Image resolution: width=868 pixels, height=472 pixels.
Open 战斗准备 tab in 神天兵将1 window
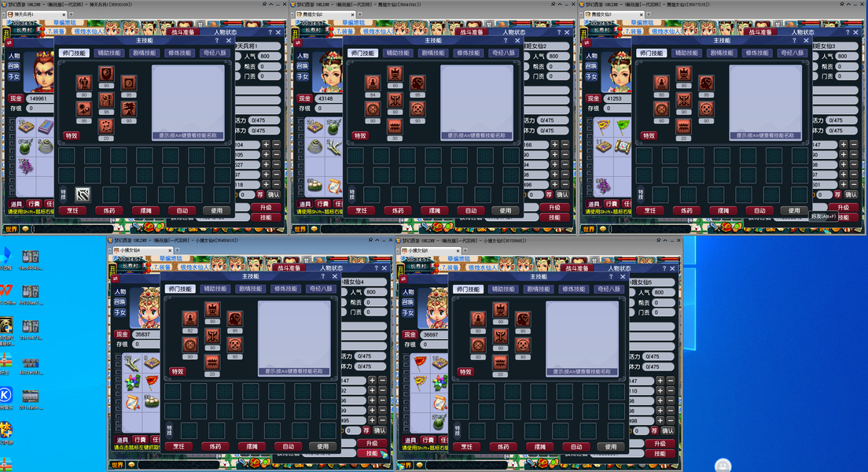(182, 32)
